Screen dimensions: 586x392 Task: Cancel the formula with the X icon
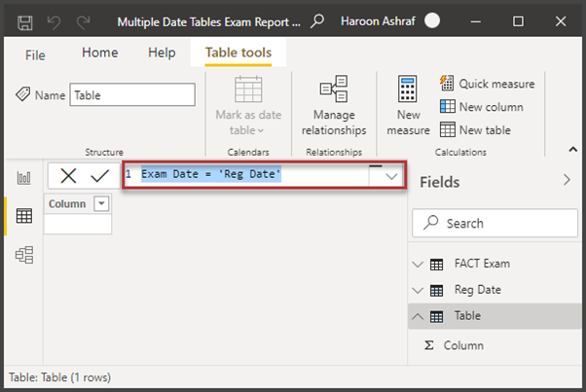tap(68, 175)
